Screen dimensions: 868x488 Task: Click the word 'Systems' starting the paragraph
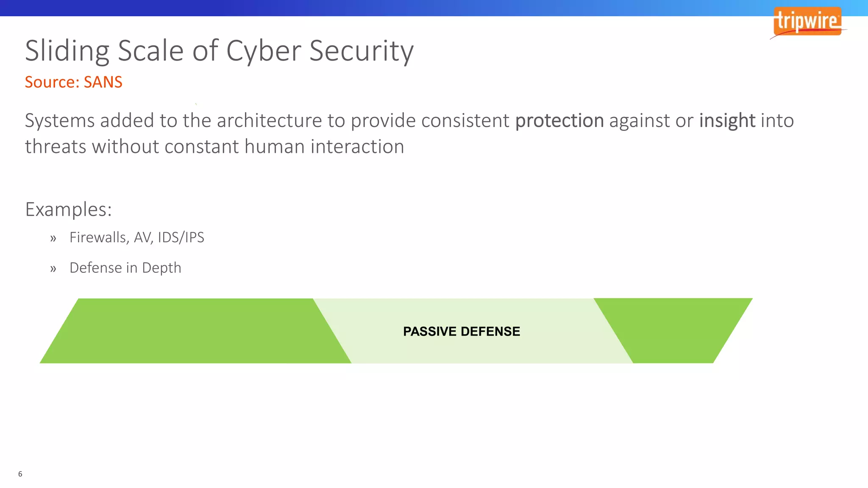[x=60, y=121]
